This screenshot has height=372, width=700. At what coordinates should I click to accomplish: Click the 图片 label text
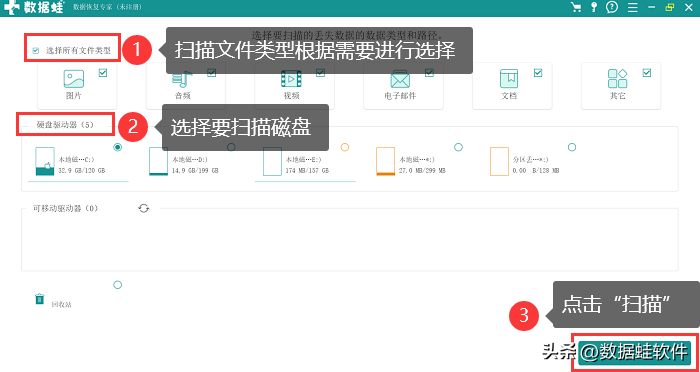tap(74, 96)
